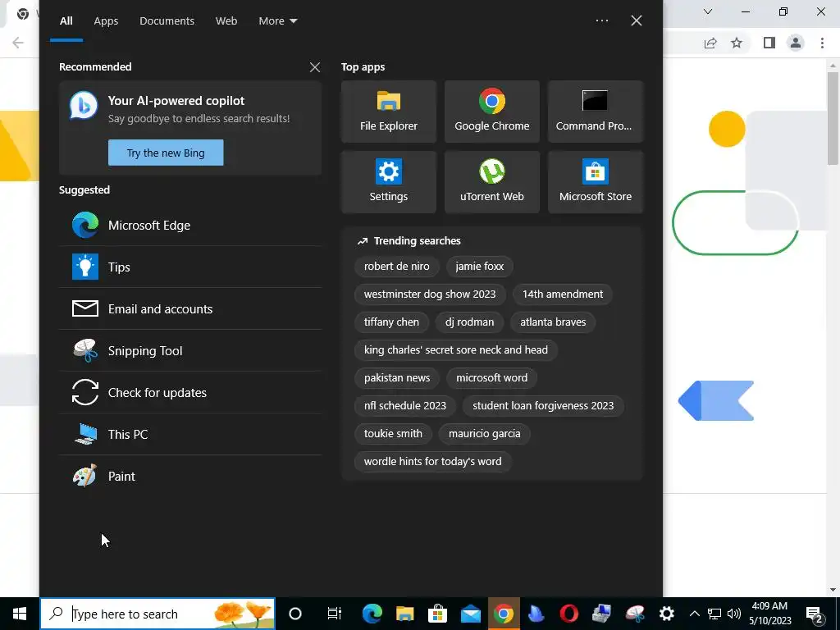Open Email and accounts suggestion
The width and height of the screenshot is (840, 630).
pos(190,308)
